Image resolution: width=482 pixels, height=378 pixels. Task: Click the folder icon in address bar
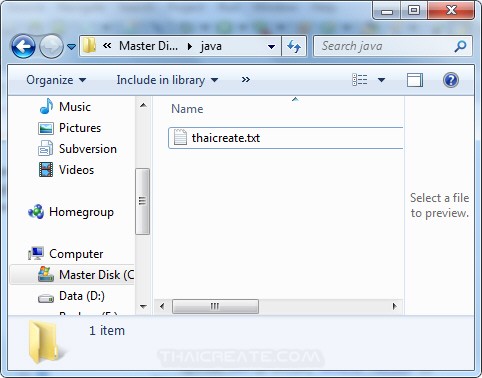point(89,46)
